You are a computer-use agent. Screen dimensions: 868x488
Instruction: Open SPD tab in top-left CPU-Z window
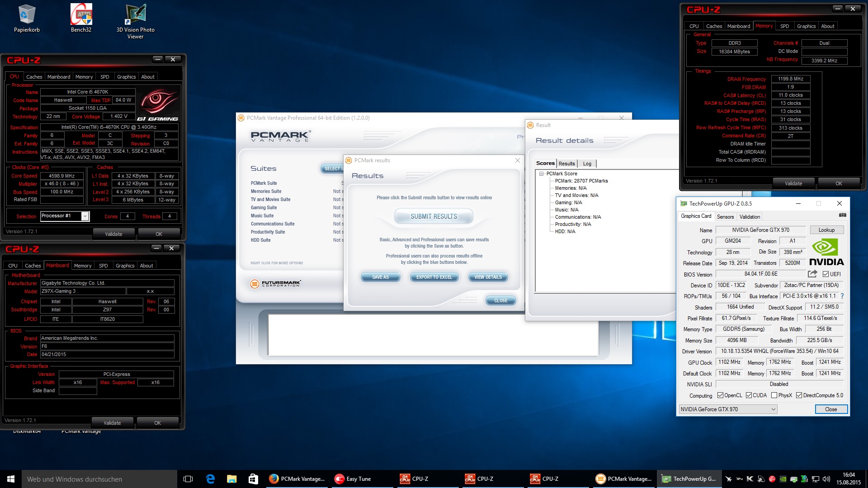(104, 77)
